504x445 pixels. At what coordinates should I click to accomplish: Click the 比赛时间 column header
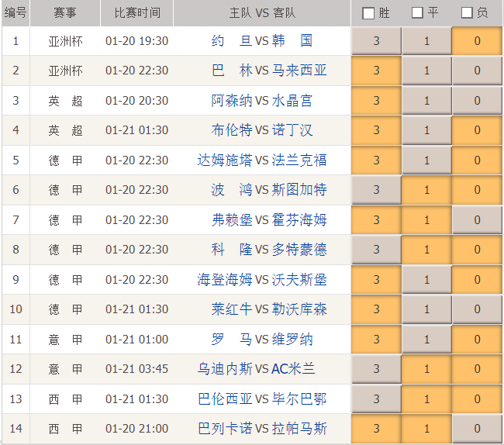137,13
